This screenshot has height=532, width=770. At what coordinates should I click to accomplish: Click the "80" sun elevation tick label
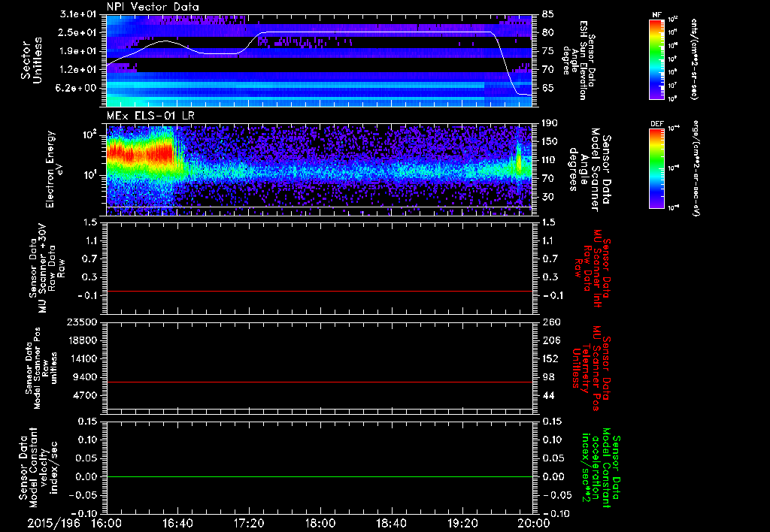547,32
